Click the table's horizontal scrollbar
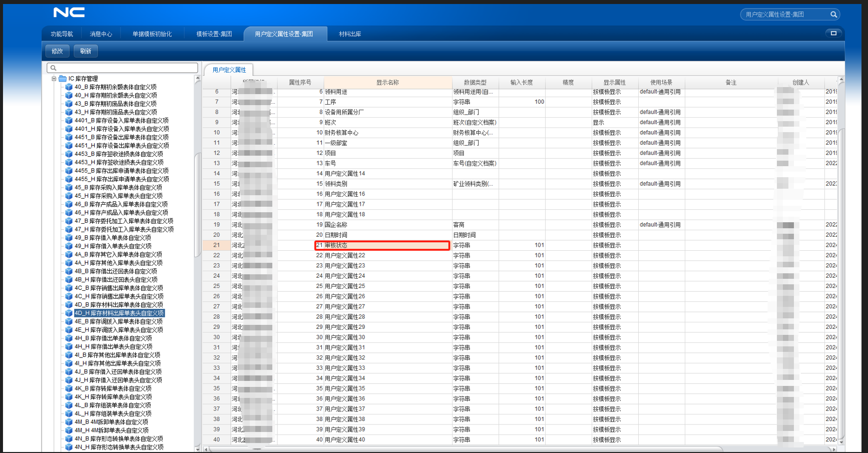 click(466, 449)
